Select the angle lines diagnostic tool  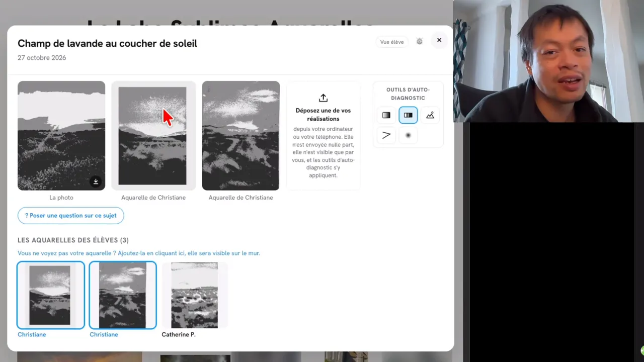tap(386, 135)
